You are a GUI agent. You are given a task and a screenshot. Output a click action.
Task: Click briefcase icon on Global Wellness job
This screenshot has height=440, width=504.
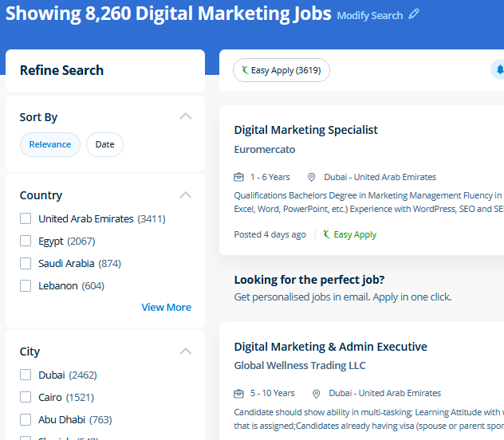[238, 393]
